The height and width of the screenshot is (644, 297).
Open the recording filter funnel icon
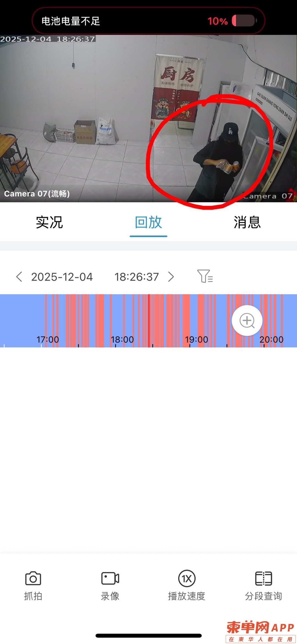(x=205, y=276)
